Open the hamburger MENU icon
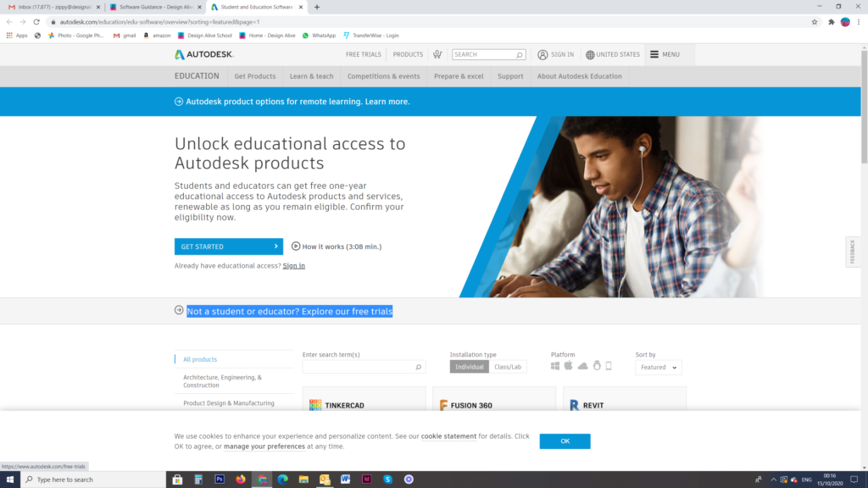Image resolution: width=868 pixels, height=488 pixels. pyautogui.click(x=654, y=54)
